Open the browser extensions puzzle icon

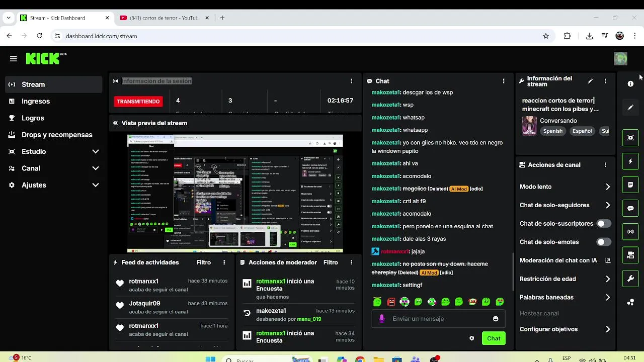[x=568, y=36]
